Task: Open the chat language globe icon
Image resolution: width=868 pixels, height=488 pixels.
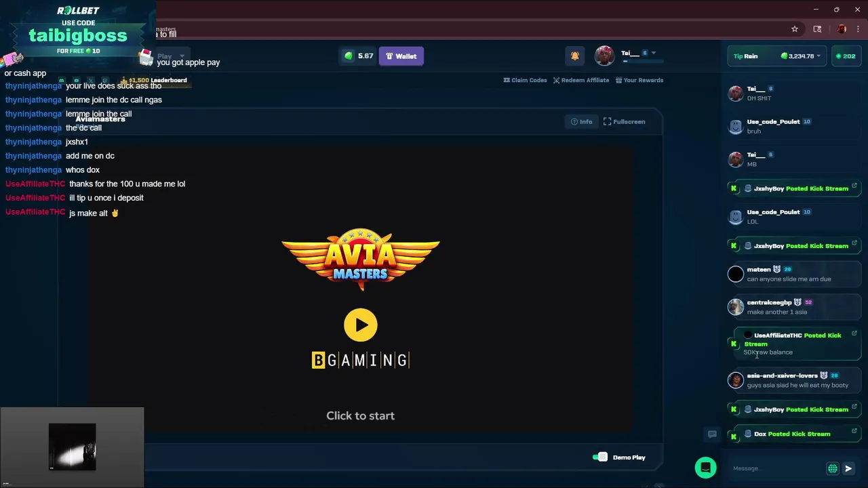Action: tap(833, 468)
